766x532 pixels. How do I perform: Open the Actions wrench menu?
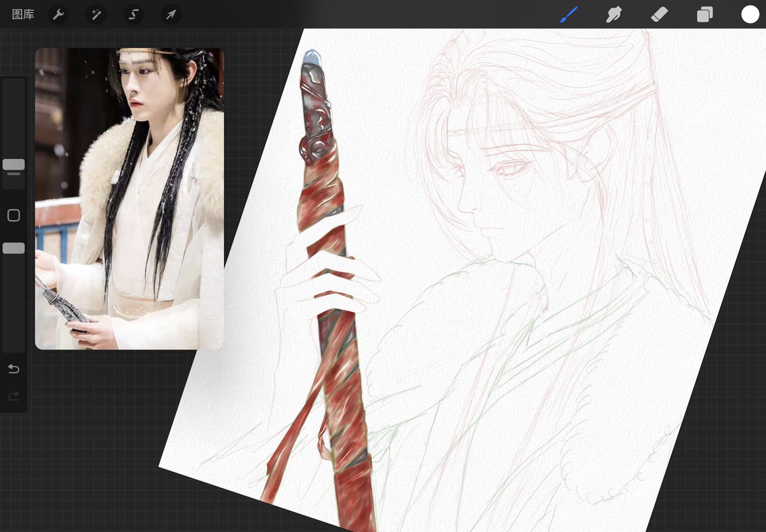click(x=59, y=14)
